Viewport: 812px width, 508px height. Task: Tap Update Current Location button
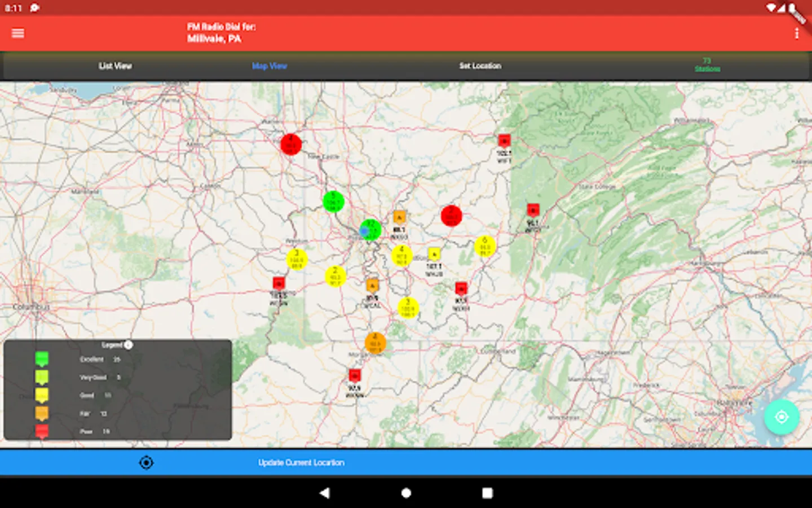click(406, 463)
